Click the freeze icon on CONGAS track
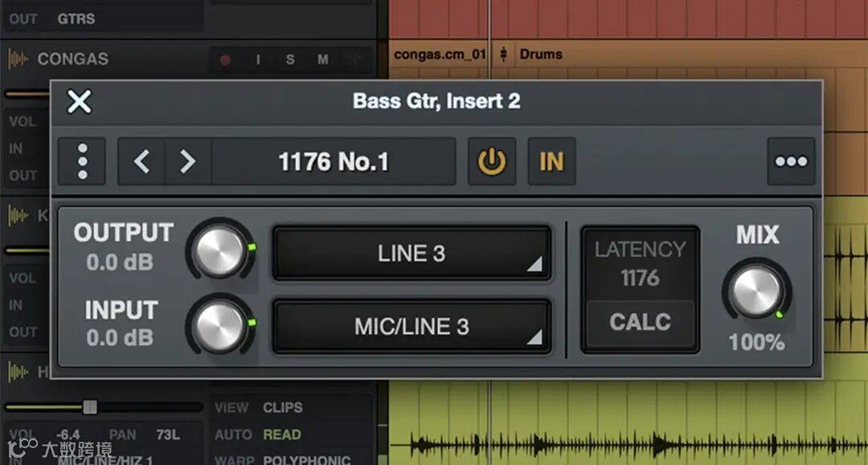868x465 pixels. click(355, 59)
